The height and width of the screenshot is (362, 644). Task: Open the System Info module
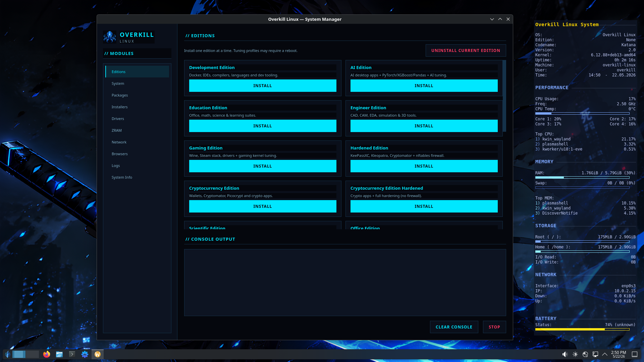137,177
